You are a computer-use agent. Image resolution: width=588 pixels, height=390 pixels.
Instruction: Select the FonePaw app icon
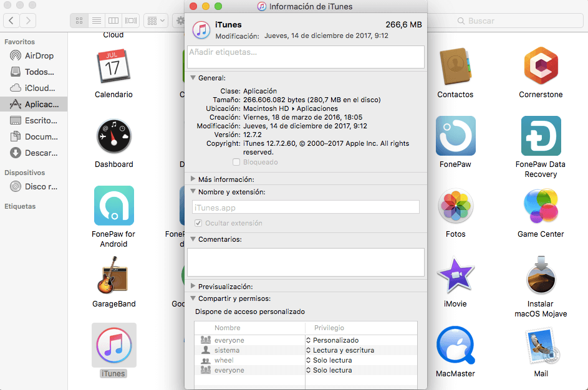(455, 136)
